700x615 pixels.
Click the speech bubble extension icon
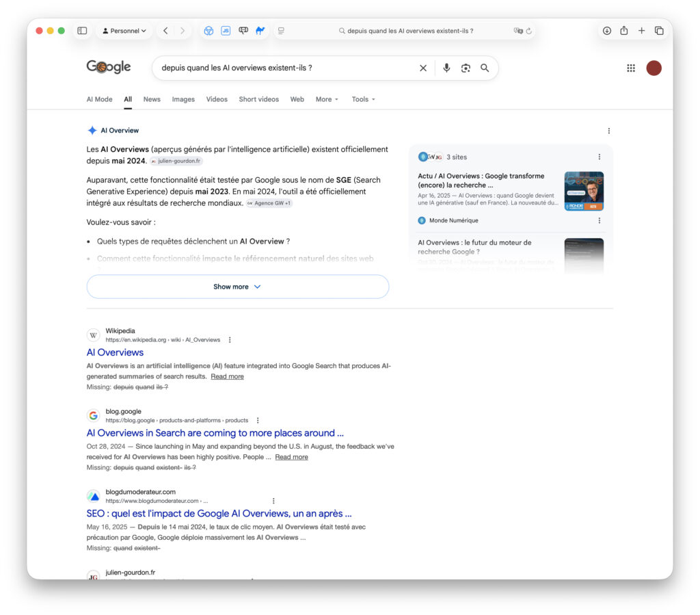tap(243, 31)
